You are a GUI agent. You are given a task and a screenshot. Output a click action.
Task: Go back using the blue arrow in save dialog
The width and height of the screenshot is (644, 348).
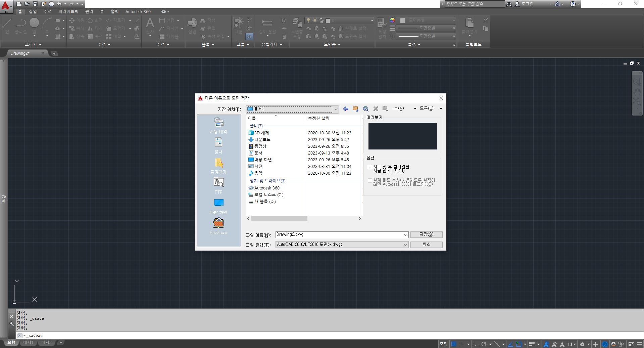(346, 109)
